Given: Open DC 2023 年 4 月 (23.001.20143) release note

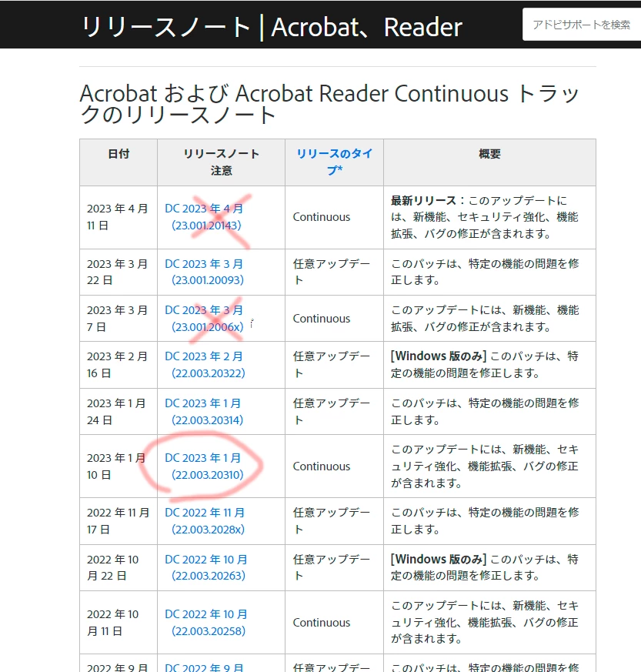Looking at the screenshot, I should [x=204, y=217].
